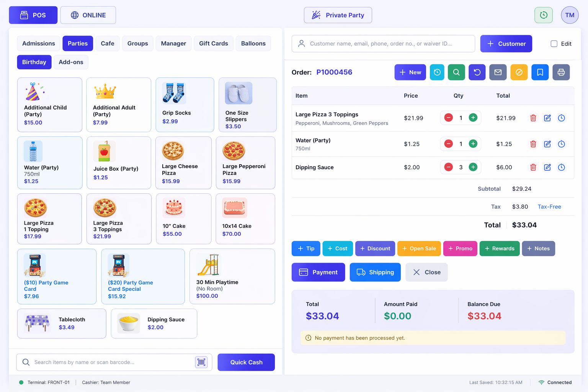Bookmark the current order P1000456
The width and height of the screenshot is (588, 392).
tap(540, 72)
